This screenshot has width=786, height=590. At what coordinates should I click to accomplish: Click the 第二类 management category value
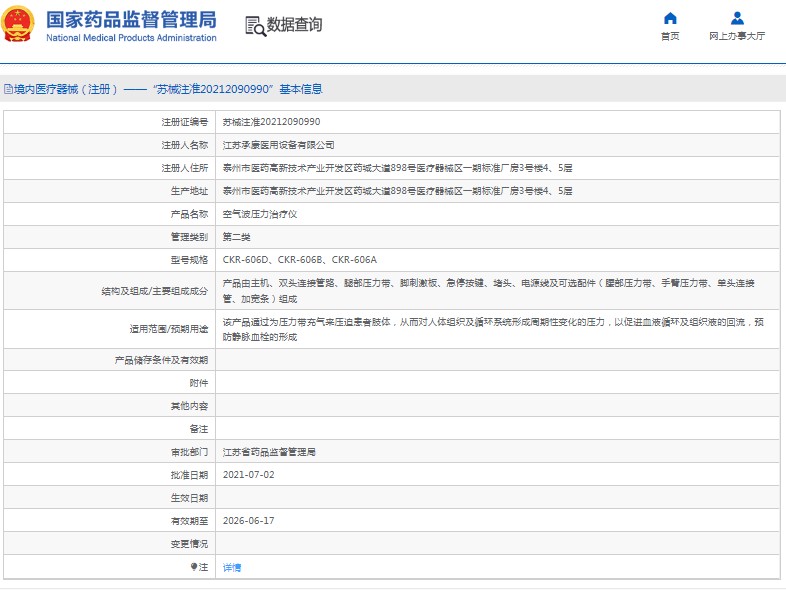click(x=236, y=237)
